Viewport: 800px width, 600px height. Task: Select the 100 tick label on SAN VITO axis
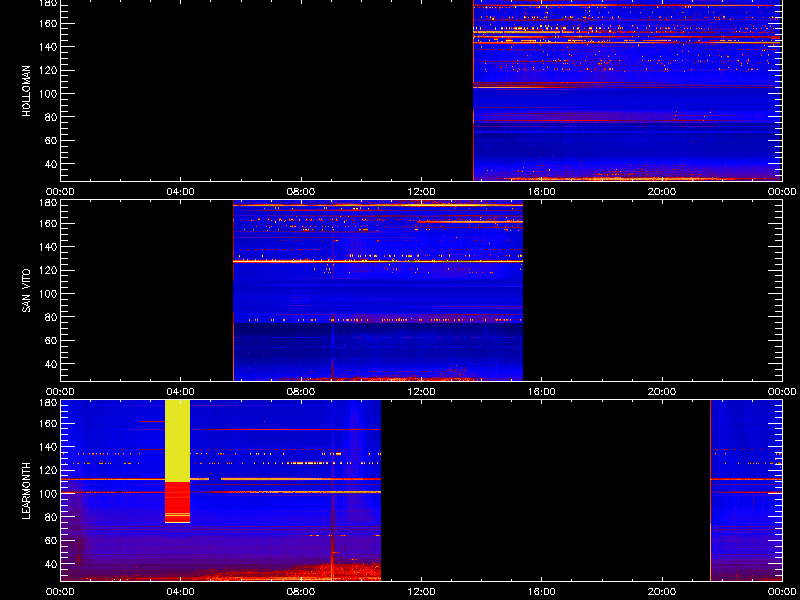pyautogui.click(x=47, y=294)
